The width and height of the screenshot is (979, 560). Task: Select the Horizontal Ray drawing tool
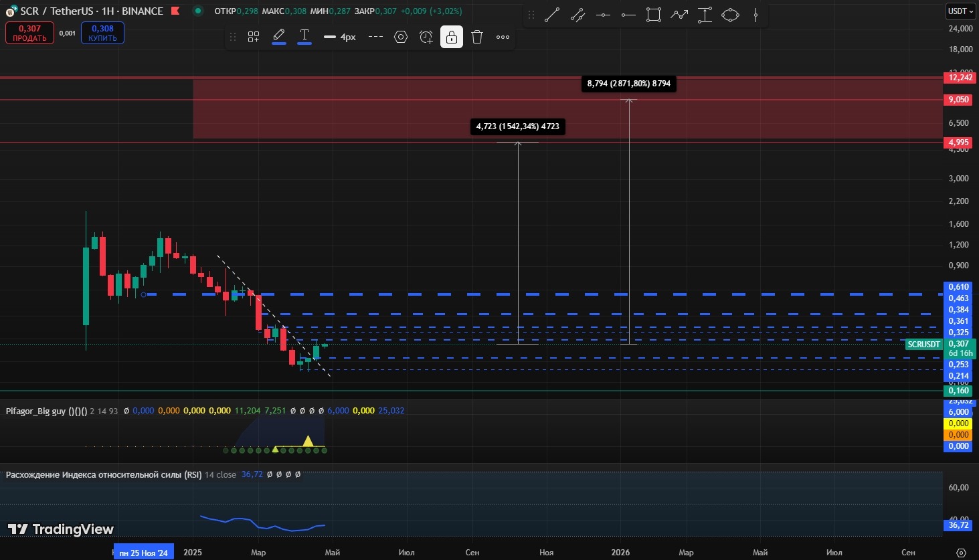[x=628, y=15]
